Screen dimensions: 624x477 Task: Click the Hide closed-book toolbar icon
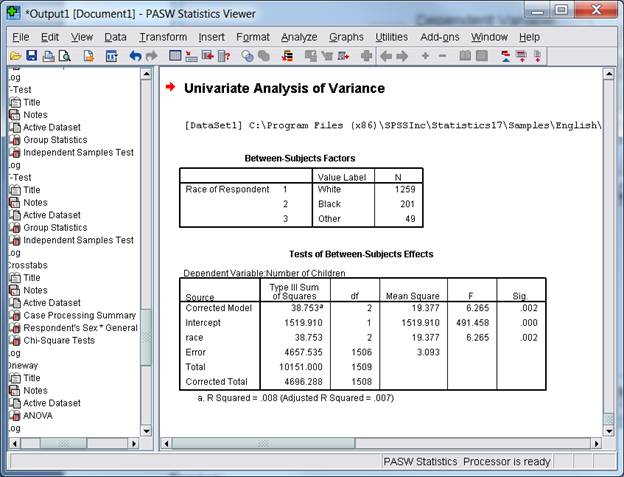click(x=482, y=56)
